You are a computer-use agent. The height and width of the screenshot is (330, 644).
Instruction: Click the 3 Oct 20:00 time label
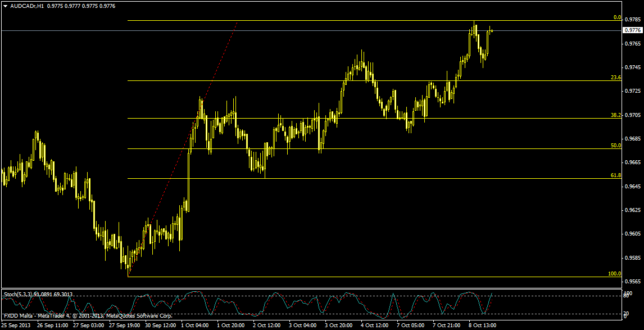(x=339, y=326)
